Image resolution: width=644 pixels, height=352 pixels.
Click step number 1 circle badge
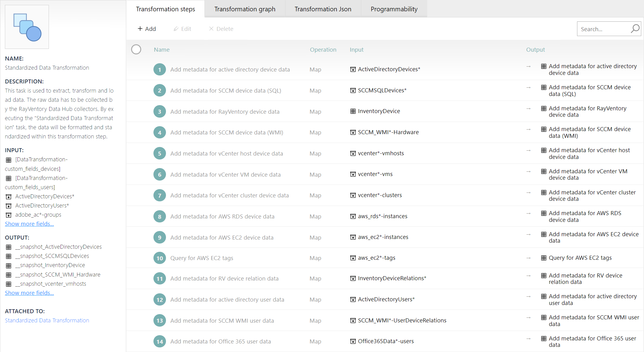coord(160,70)
